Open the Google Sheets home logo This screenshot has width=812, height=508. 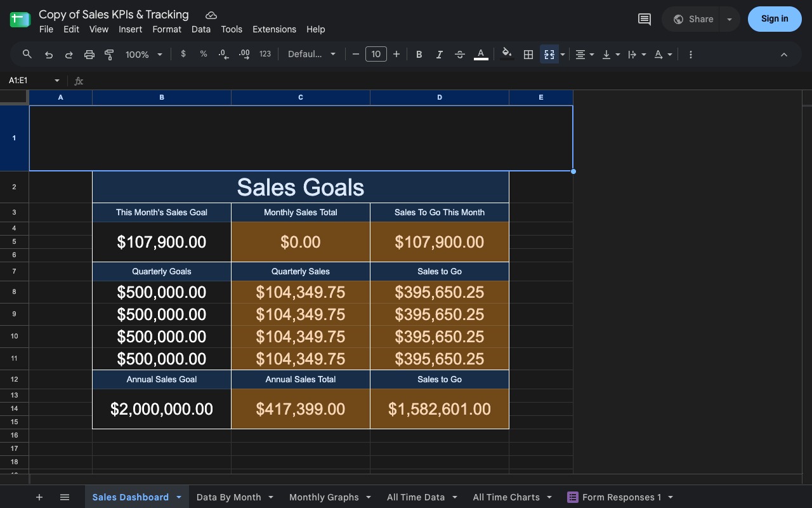(20, 20)
